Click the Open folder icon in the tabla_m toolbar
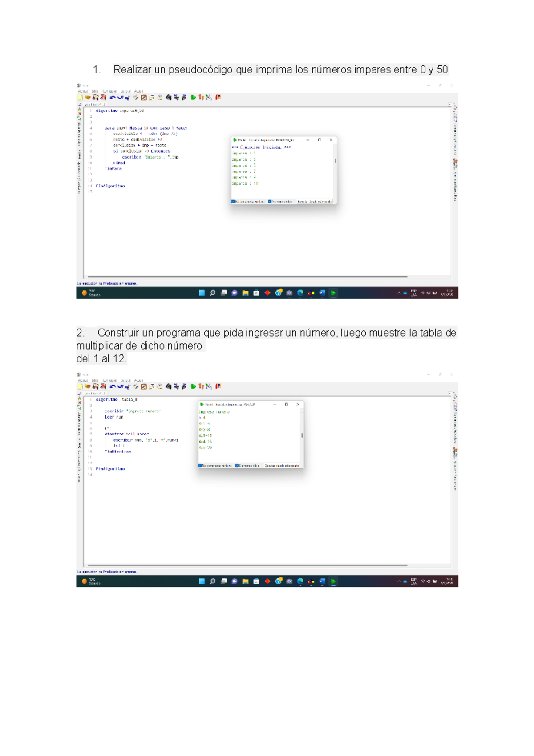Image resolution: width=534 pixels, height=756 pixels. 88,386
